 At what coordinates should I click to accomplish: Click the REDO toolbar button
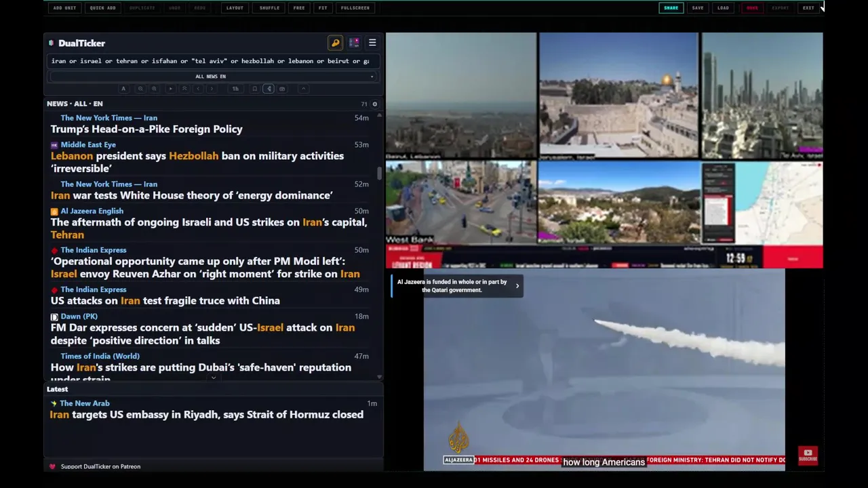(x=200, y=8)
